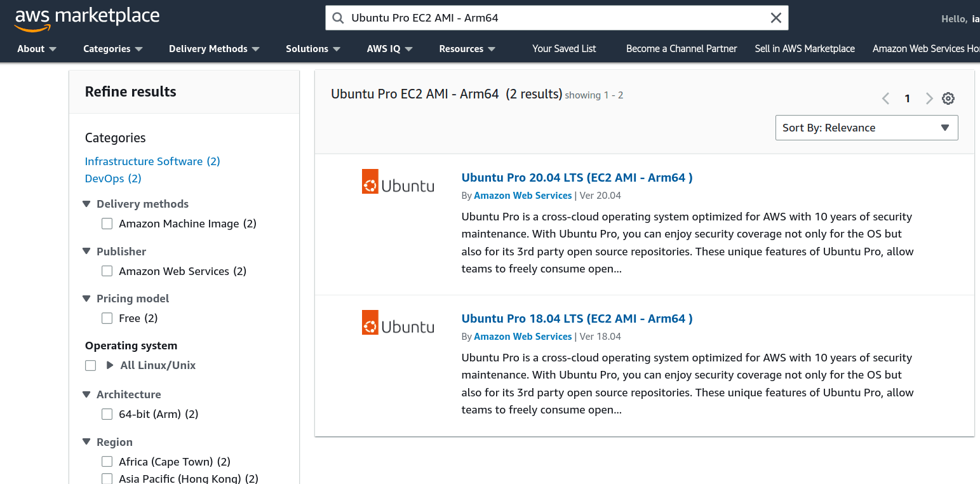Check the Africa (Cape Town) region checkbox
The height and width of the screenshot is (484, 980).
click(107, 462)
